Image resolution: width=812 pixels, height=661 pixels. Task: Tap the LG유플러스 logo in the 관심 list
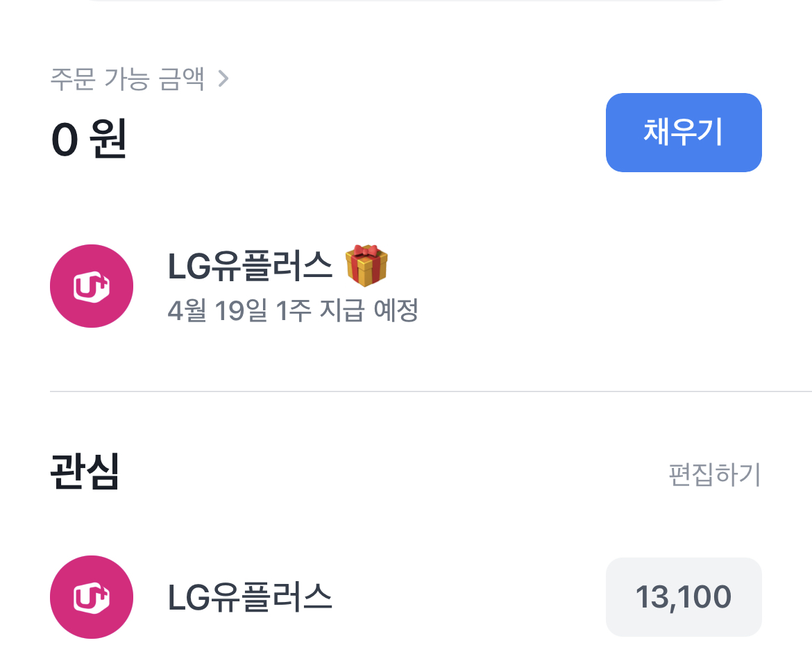click(x=92, y=597)
